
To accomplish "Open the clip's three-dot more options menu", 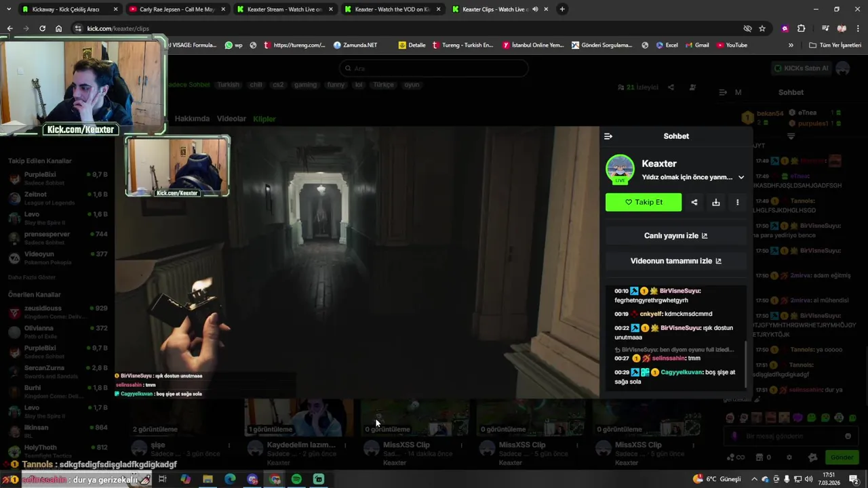I will 737,202.
